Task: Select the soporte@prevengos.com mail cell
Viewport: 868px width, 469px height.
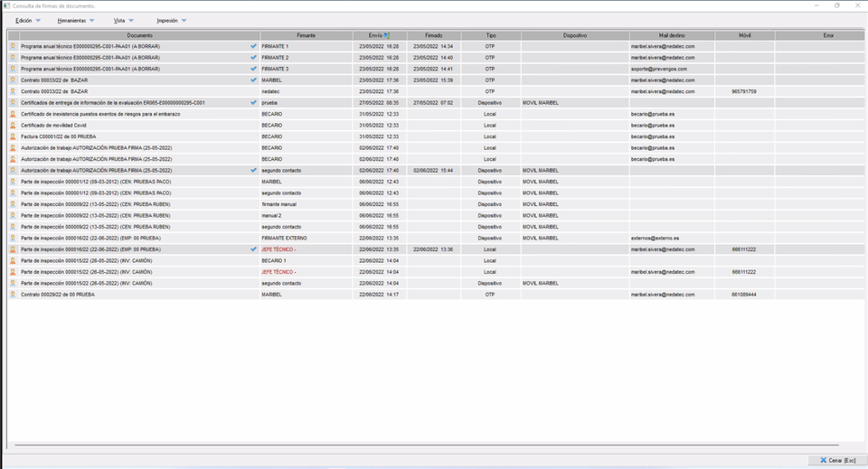Action: point(658,69)
